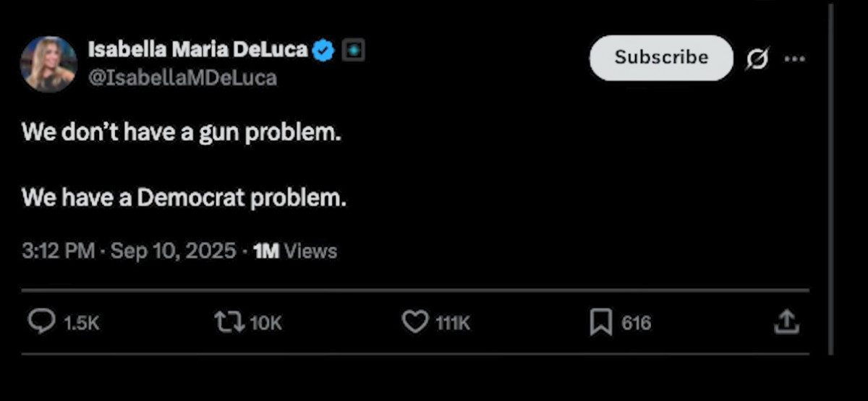Click the Grok explain-post icon
The height and width of the screenshot is (401, 868).
tap(757, 59)
